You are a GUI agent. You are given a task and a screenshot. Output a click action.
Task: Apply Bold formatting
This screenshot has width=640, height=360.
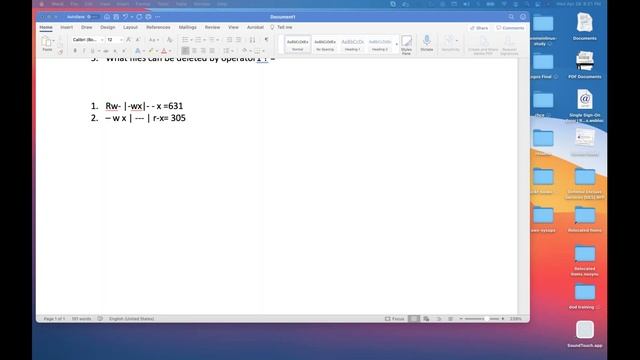pos(75,51)
